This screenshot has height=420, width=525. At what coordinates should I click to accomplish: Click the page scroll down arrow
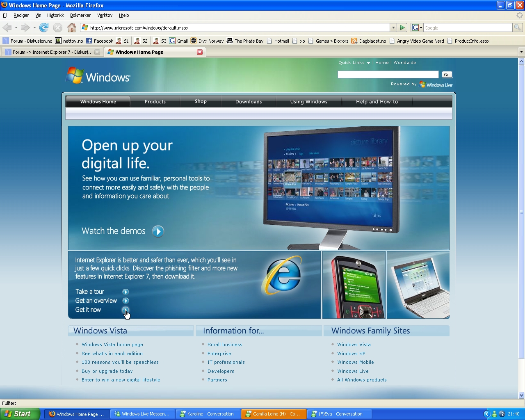click(521, 395)
